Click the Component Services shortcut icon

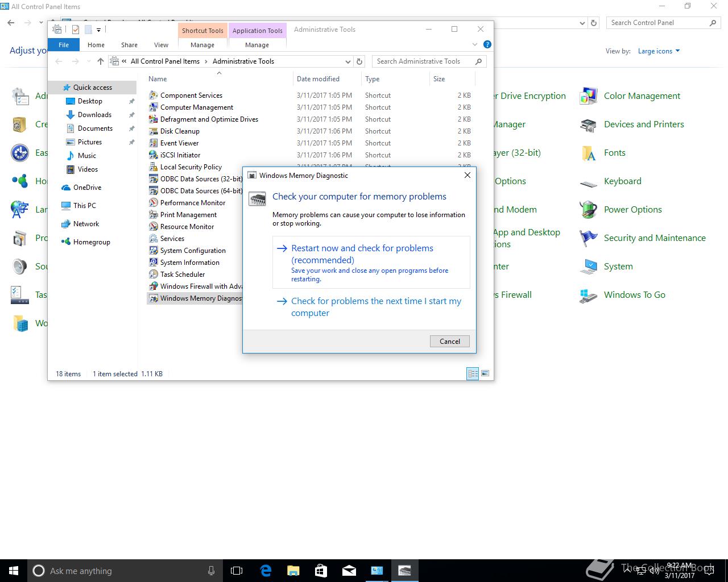pos(153,95)
